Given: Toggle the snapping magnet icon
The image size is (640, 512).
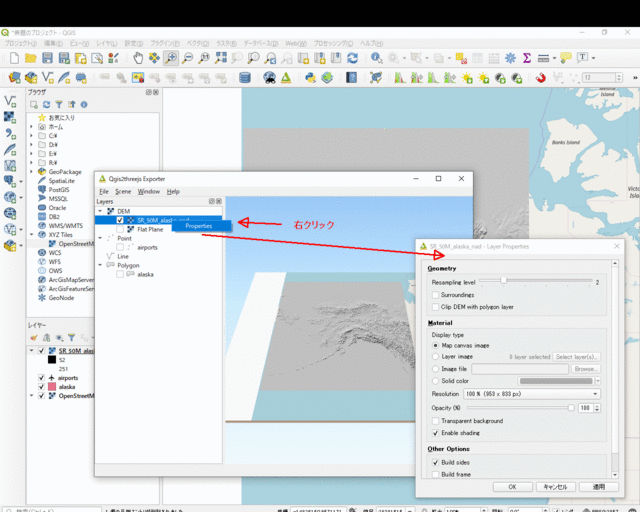Looking at the screenshot, I should pos(541,77).
